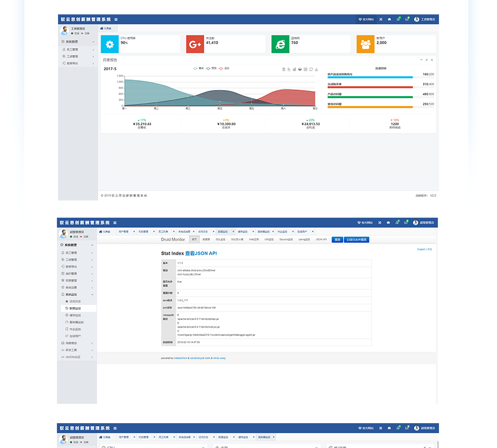Toggle sidebar hamburger in the dashboard window
Image resolution: width=497 pixels, height=448 pixels.
[116, 20]
